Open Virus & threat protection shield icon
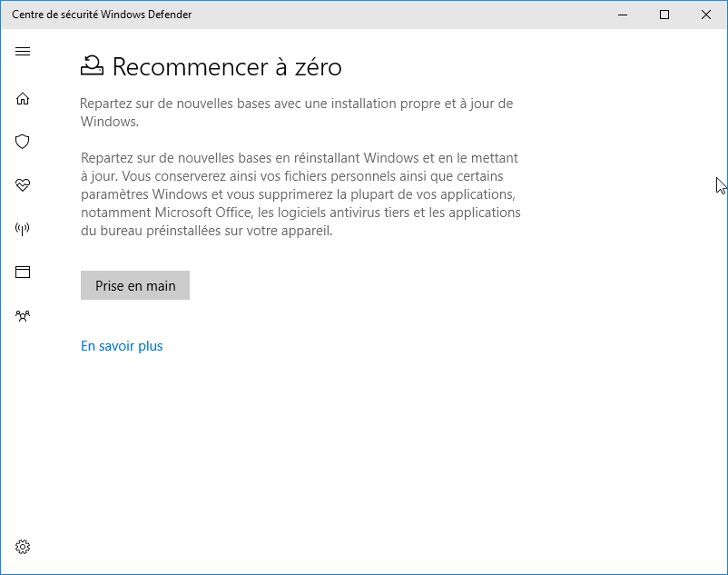This screenshot has width=728, height=575. point(23,142)
